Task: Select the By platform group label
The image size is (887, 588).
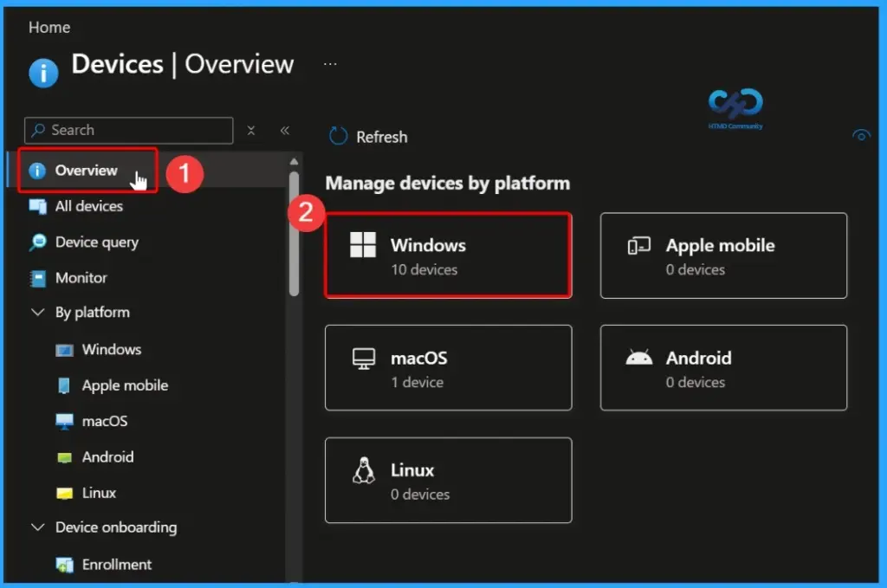Action: (x=92, y=312)
